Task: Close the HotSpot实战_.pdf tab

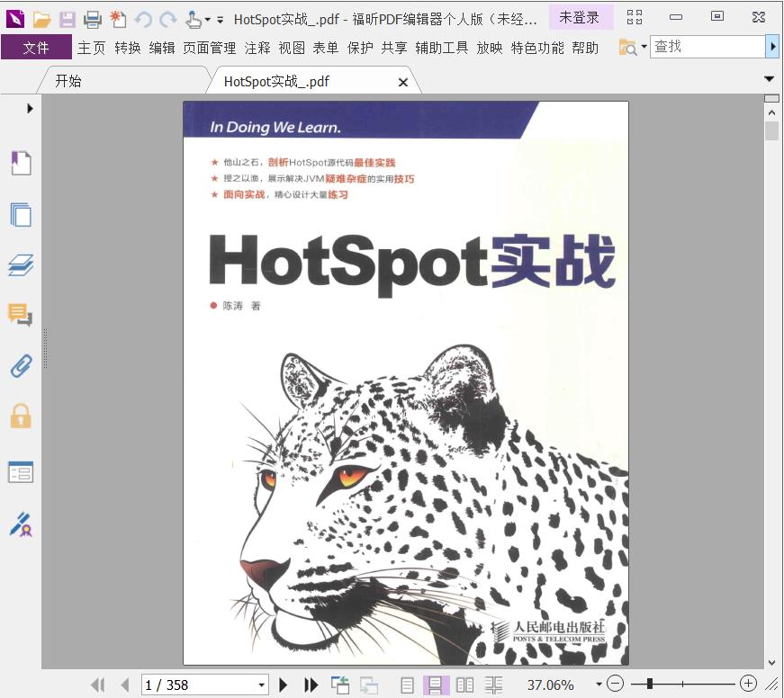Action: pyautogui.click(x=403, y=83)
